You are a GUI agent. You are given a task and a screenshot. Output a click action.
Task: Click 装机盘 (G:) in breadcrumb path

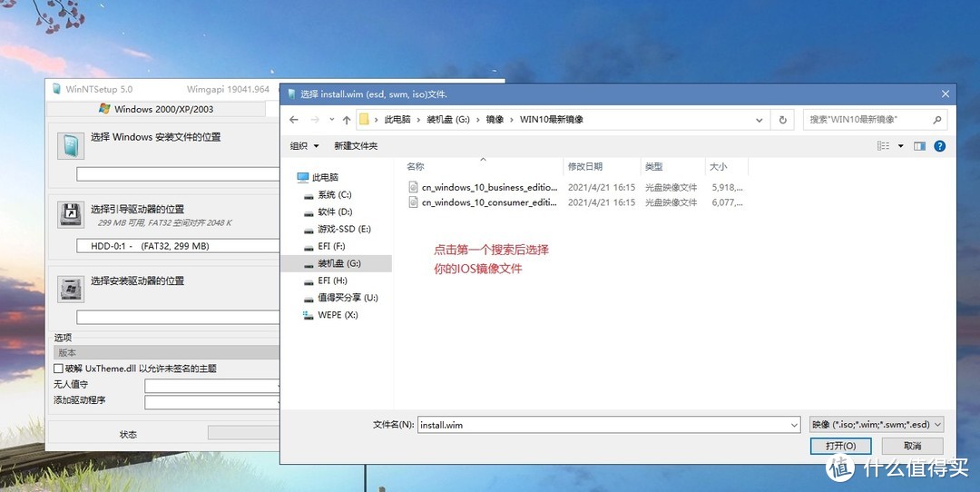(x=448, y=120)
